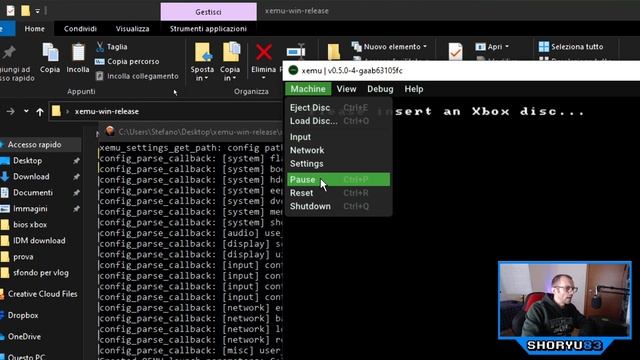The image size is (640, 360).
Task: Click the forward navigation arrow
Action: click(11, 111)
